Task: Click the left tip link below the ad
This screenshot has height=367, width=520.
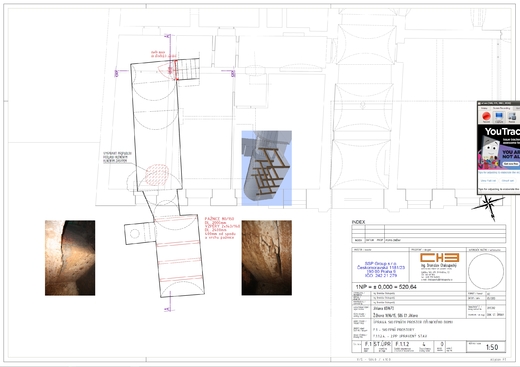Action: coord(488,181)
